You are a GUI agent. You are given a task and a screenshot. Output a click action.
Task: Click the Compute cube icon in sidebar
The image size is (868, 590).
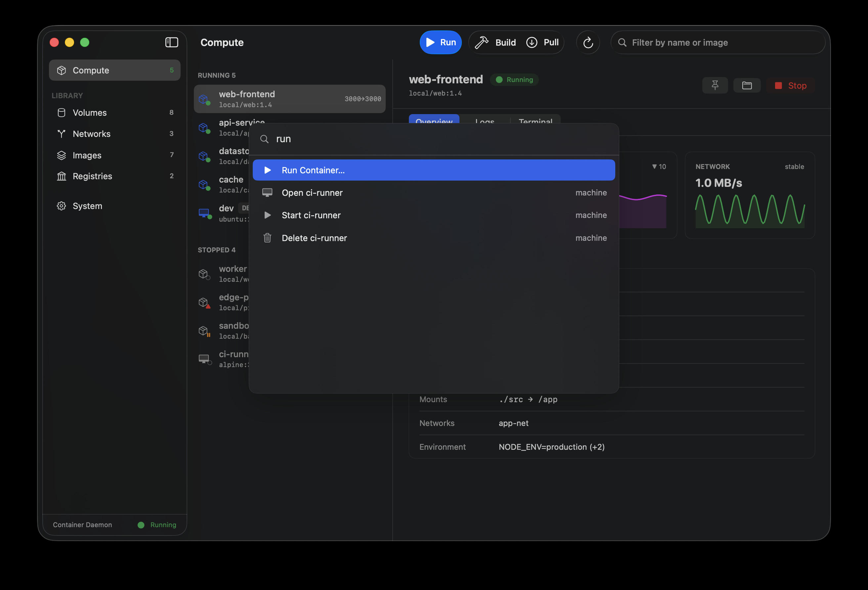pyautogui.click(x=61, y=70)
